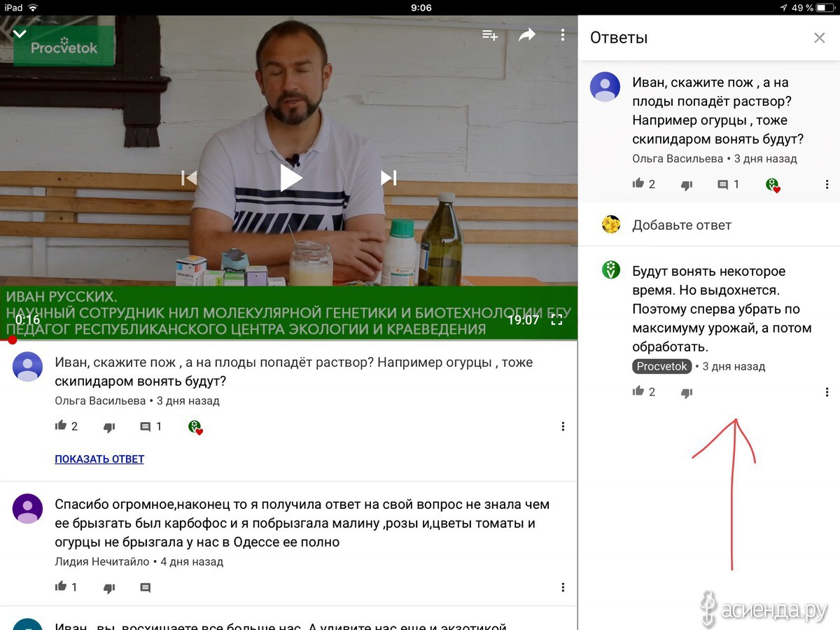The height and width of the screenshot is (630, 840).
Task: Like the Procvetok reply
Action: pyautogui.click(x=638, y=391)
